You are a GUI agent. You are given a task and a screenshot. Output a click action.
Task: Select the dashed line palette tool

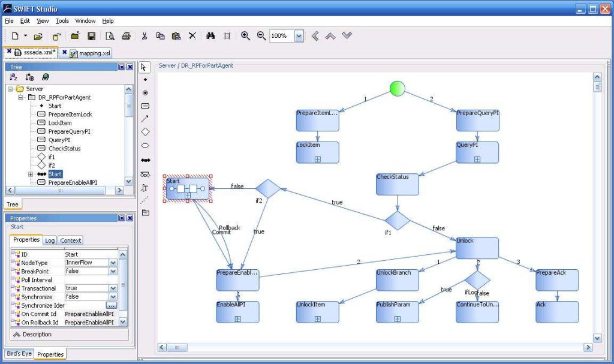145,200
